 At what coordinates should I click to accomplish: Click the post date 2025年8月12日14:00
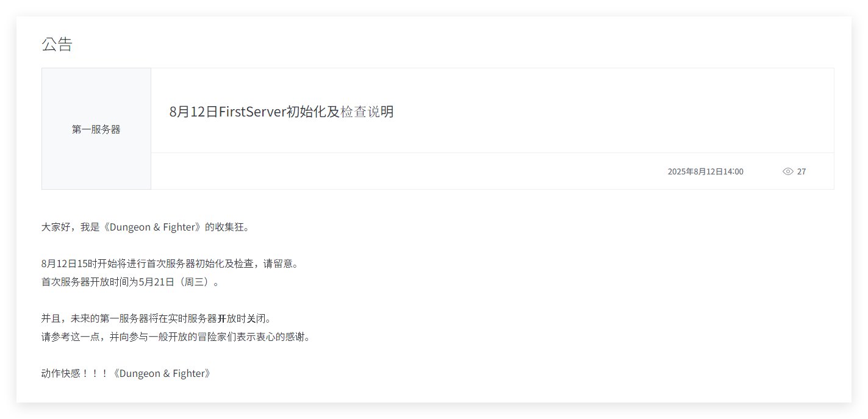[x=706, y=171]
